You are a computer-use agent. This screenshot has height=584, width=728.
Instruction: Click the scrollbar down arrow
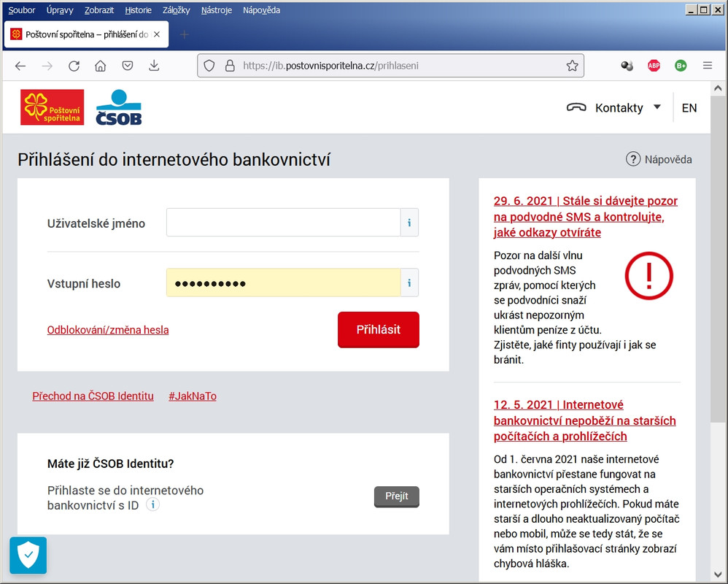717,575
